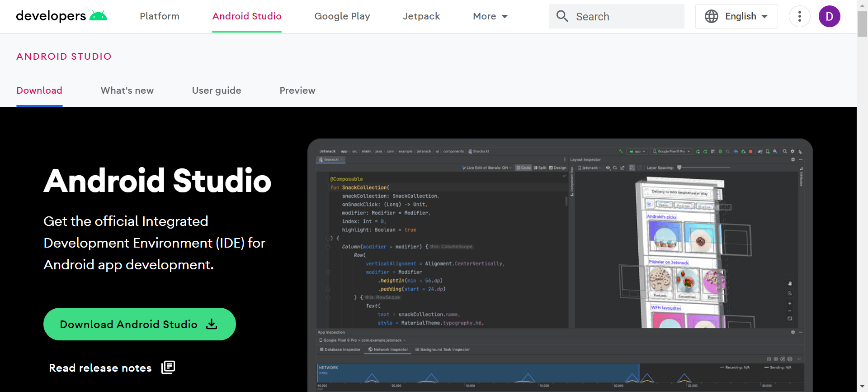The width and height of the screenshot is (868, 392).
Task: Open the User guide tab
Action: (217, 91)
